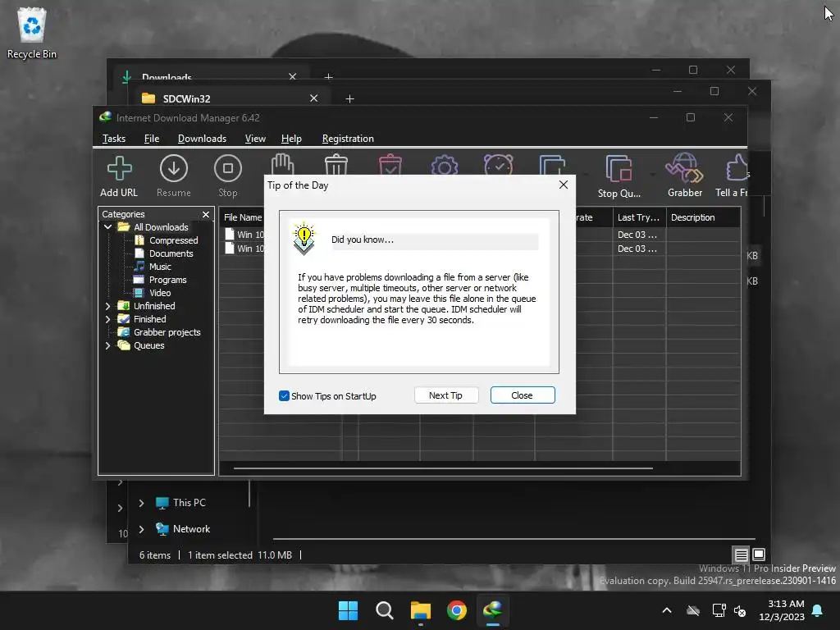Click the Last Try column header
This screenshot has width=840, height=630.
pos(639,217)
